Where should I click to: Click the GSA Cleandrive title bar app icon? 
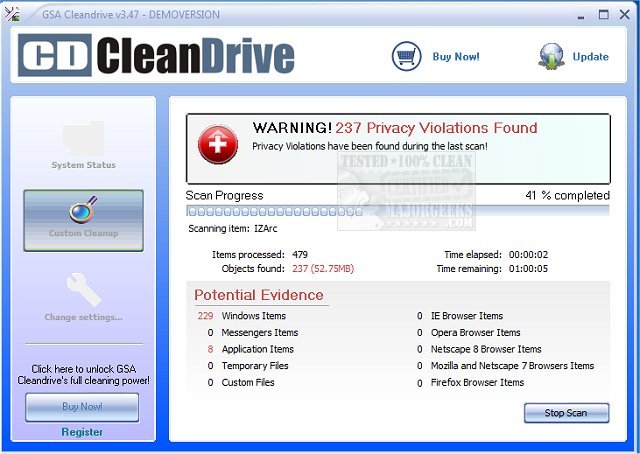pyautogui.click(x=12, y=14)
